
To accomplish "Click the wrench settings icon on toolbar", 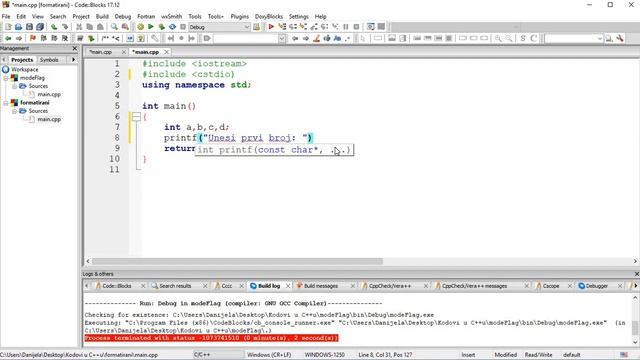I will pos(620,38).
